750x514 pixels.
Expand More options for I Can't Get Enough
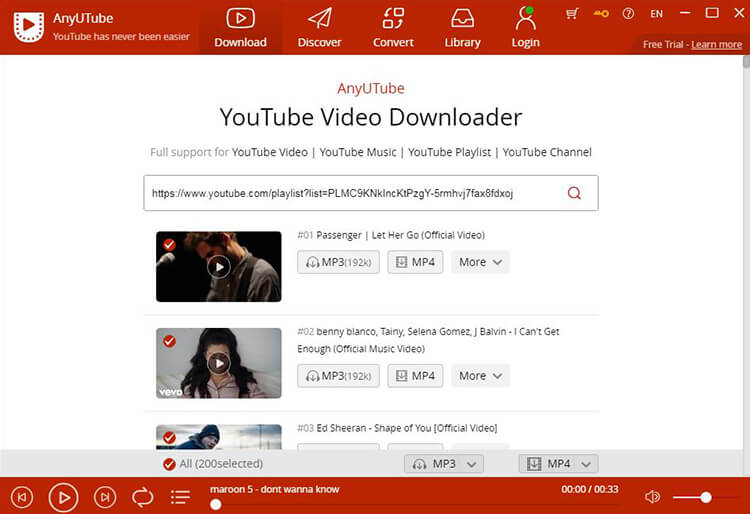point(480,376)
